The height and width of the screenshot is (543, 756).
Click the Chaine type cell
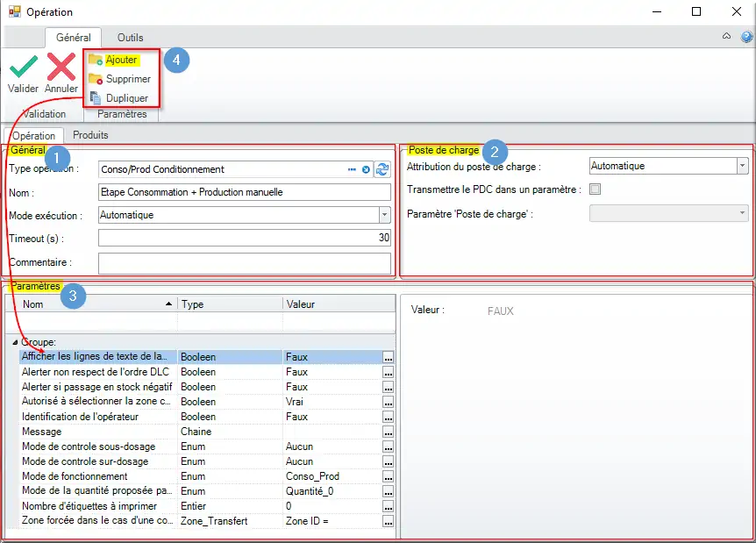point(230,432)
